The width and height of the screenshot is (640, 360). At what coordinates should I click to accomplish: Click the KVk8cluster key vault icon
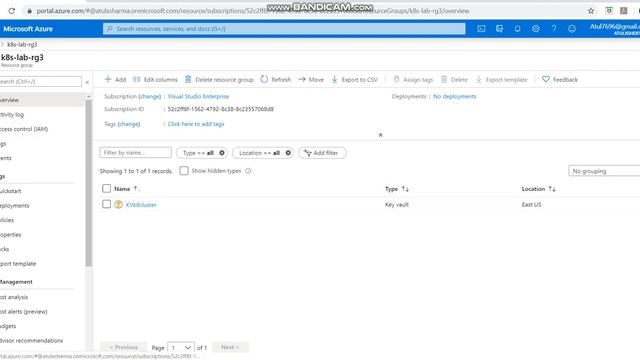(118, 204)
